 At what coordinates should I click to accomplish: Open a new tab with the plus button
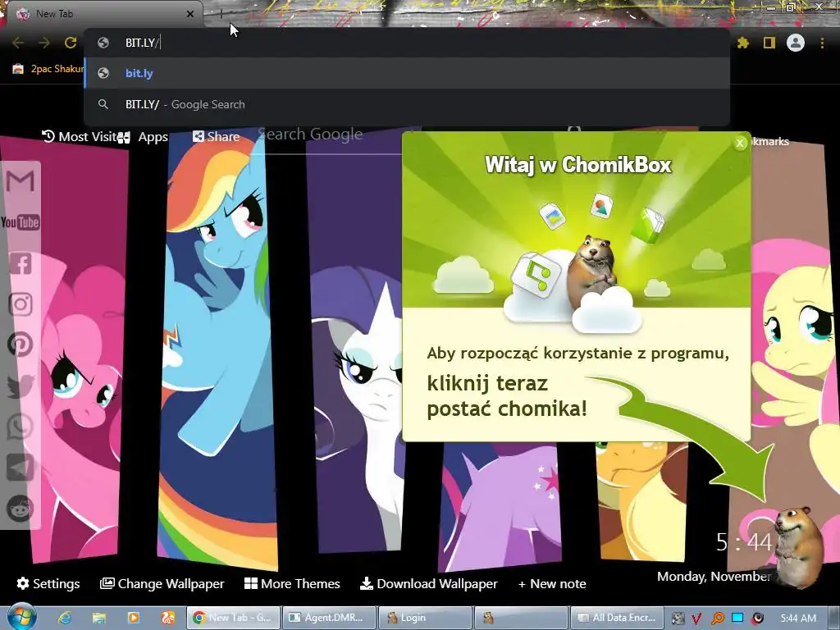[221, 14]
